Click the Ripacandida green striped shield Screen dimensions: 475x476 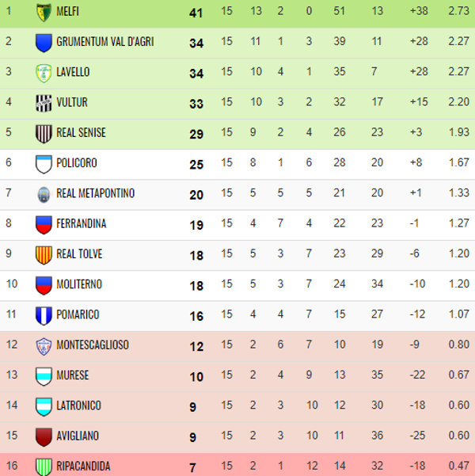point(44,467)
